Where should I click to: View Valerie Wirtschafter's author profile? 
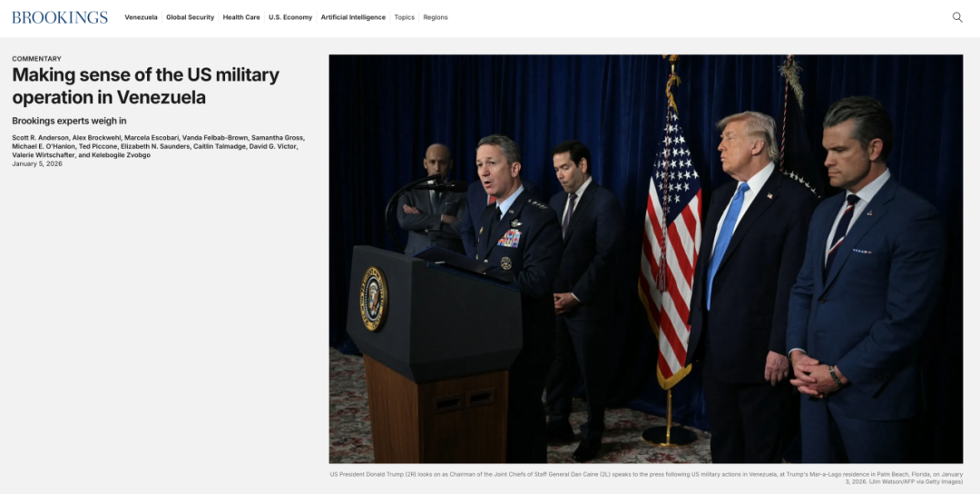(x=43, y=155)
